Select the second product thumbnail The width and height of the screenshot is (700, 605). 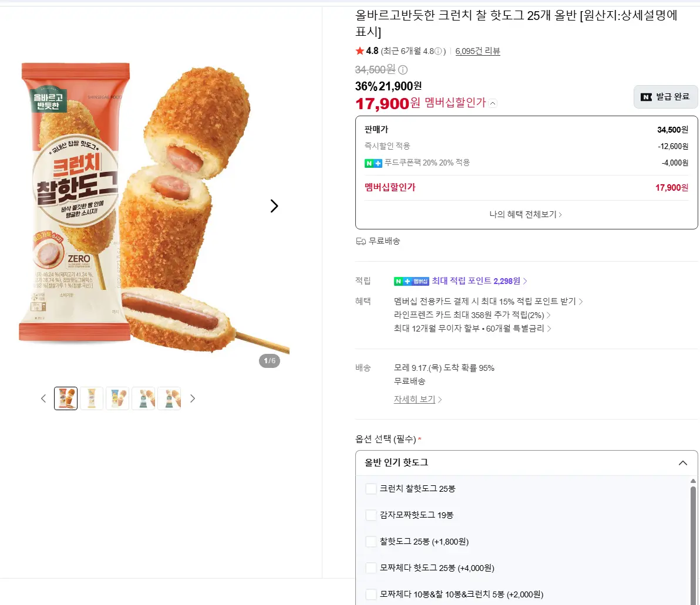click(x=92, y=398)
